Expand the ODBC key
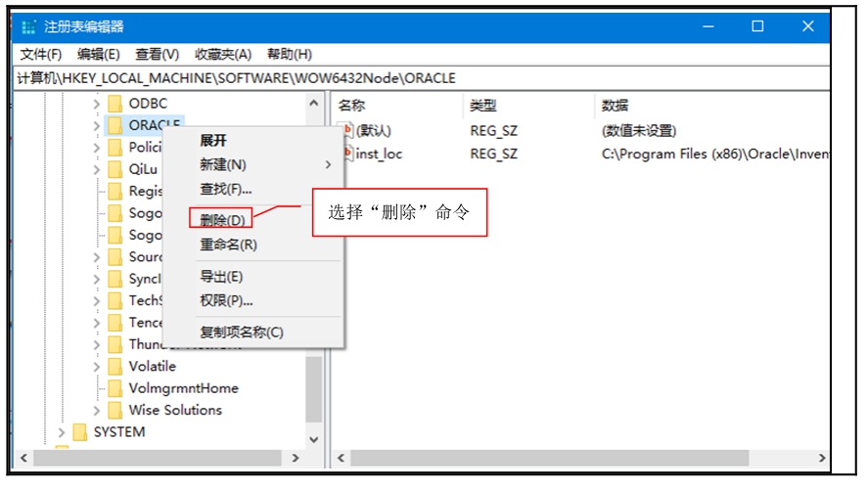 96,104
